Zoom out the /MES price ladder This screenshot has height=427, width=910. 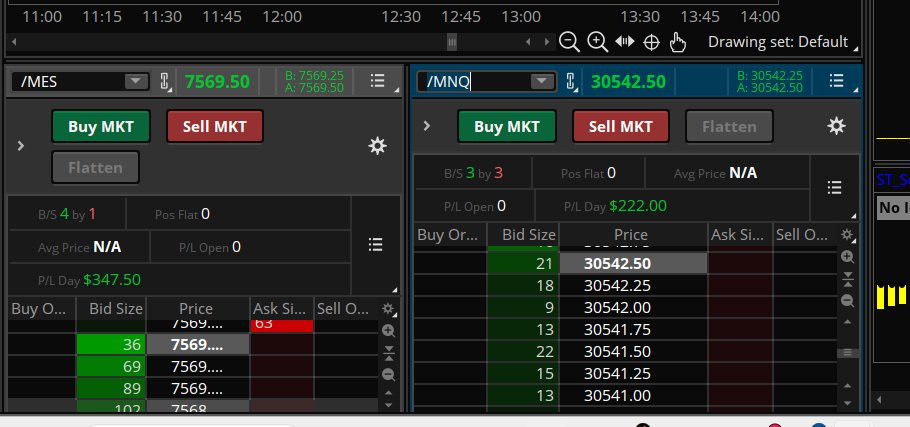click(x=389, y=375)
